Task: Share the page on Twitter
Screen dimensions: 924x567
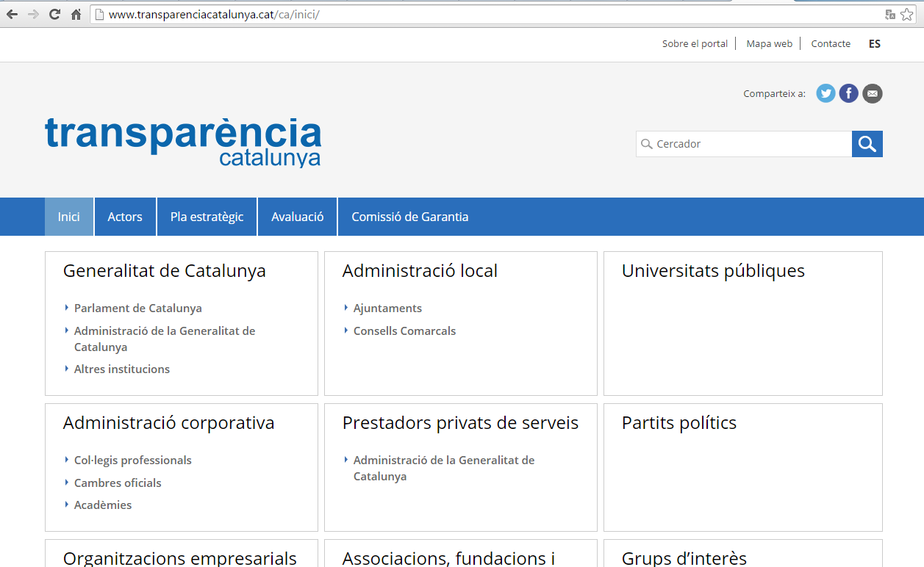Action: pos(825,93)
